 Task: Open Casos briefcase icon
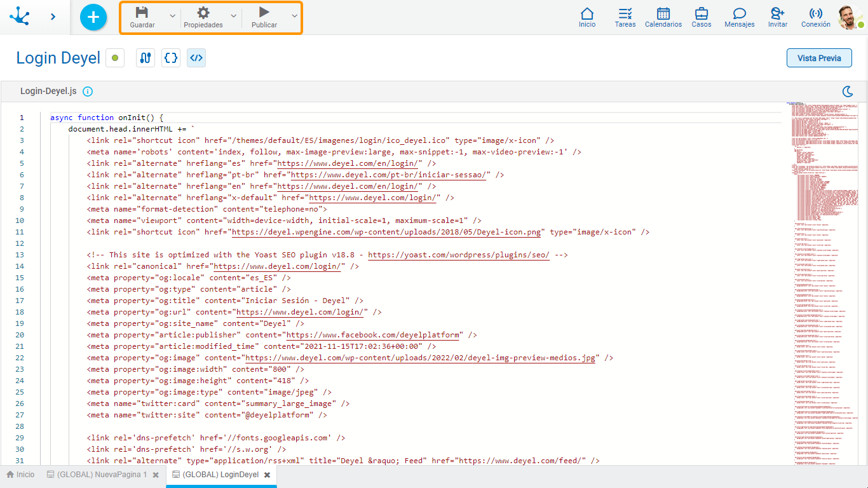click(x=702, y=13)
